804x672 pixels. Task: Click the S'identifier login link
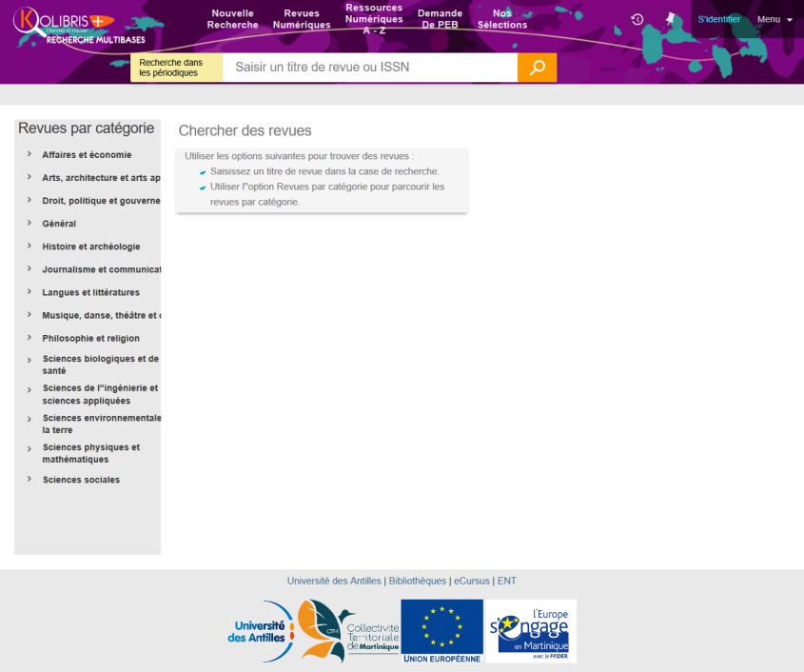(x=718, y=19)
